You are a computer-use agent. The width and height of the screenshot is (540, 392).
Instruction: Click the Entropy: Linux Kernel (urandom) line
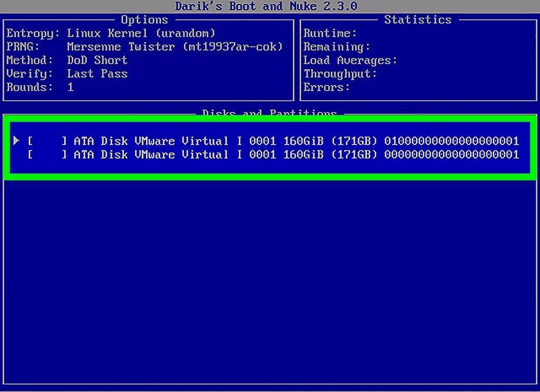pos(111,34)
